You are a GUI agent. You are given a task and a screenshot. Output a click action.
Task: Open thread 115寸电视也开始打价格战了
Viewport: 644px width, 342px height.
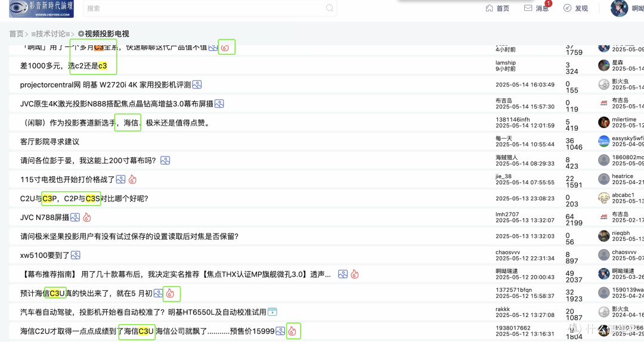[67, 179]
